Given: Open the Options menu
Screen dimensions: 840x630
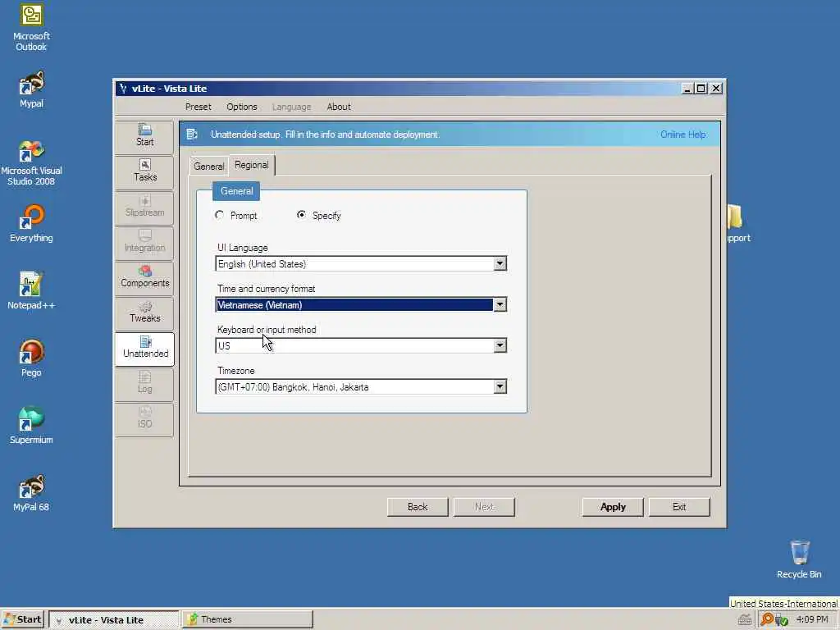Looking at the screenshot, I should point(242,107).
